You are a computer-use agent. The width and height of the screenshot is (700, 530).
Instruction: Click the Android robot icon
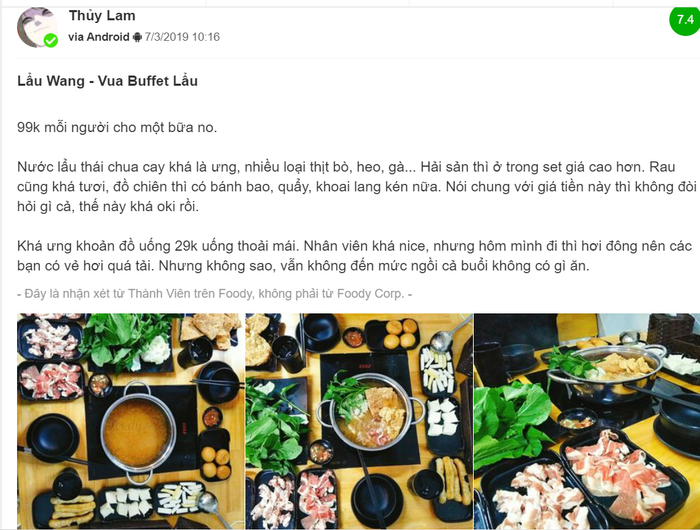point(137,37)
